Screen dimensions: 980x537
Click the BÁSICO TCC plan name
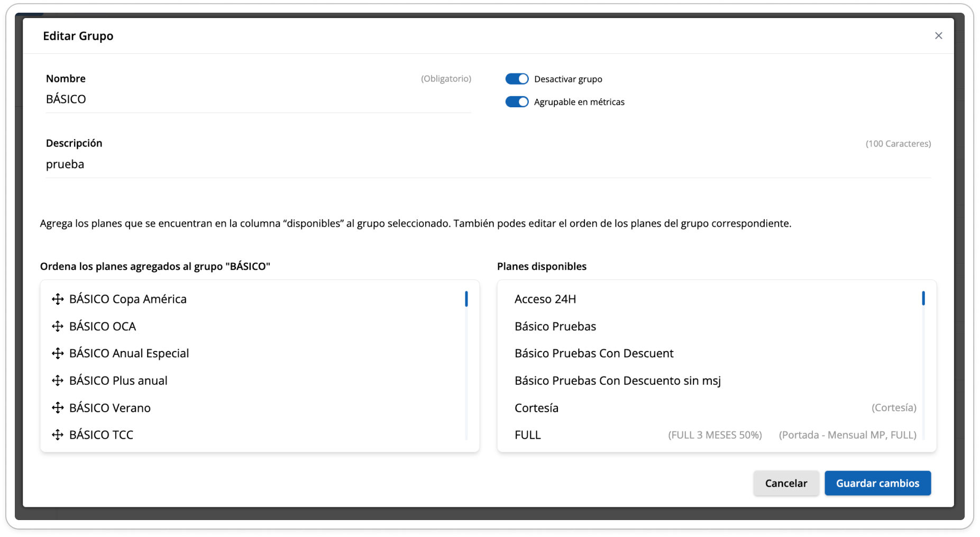pyautogui.click(x=101, y=435)
